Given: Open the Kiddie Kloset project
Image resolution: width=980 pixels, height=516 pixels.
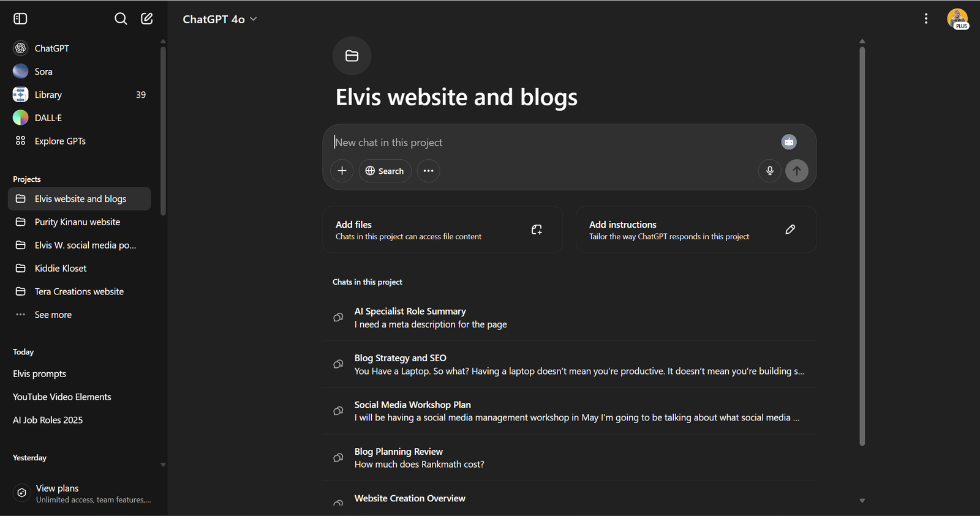Looking at the screenshot, I should (x=80, y=268).
